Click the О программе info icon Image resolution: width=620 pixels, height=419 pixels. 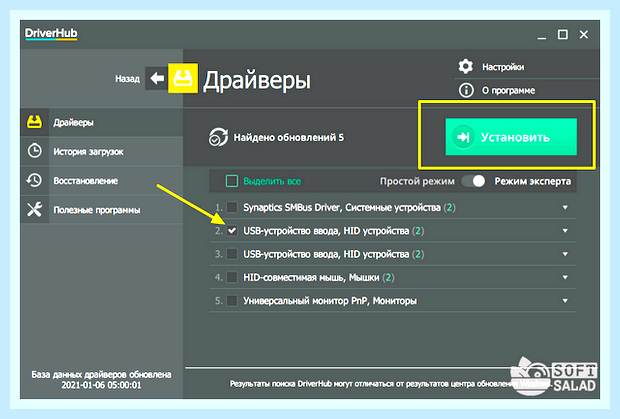point(466,90)
